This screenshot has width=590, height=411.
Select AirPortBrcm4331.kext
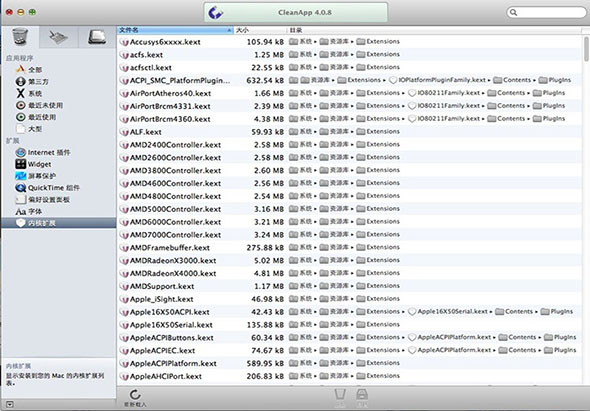(x=170, y=106)
